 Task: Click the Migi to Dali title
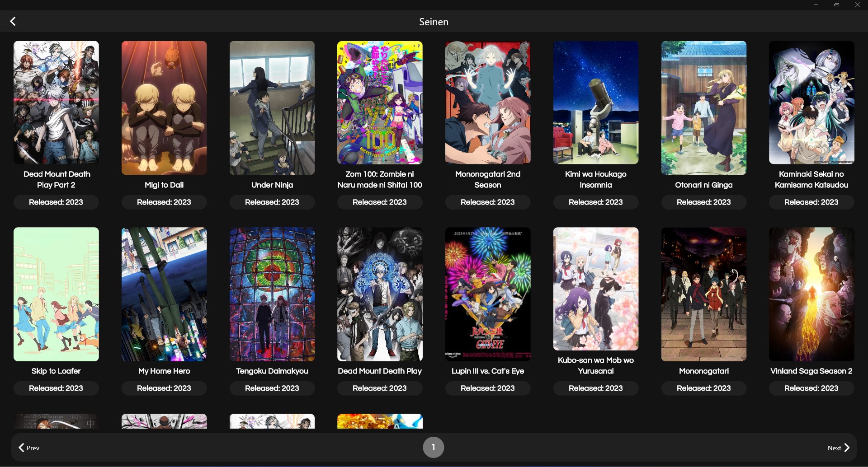[x=164, y=185]
